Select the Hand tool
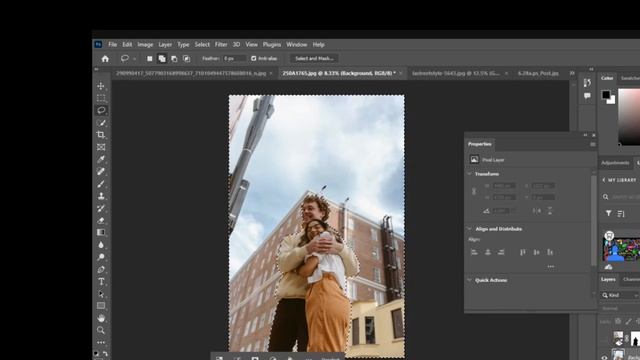The width and height of the screenshot is (640, 360). click(101, 318)
